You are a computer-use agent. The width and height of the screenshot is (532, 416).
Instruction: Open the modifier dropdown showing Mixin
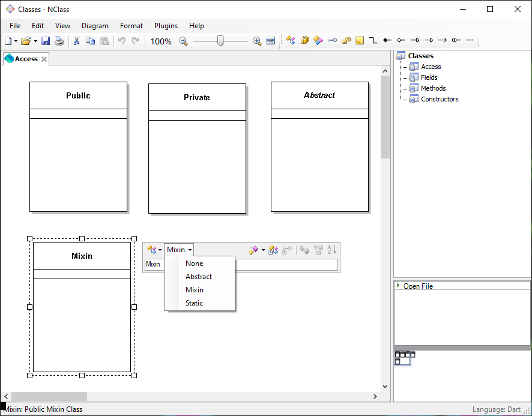(178, 250)
